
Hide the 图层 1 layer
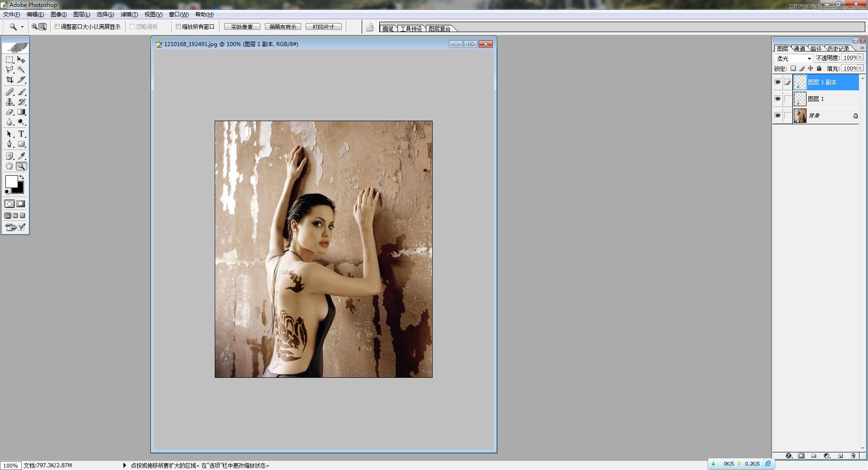(x=778, y=99)
